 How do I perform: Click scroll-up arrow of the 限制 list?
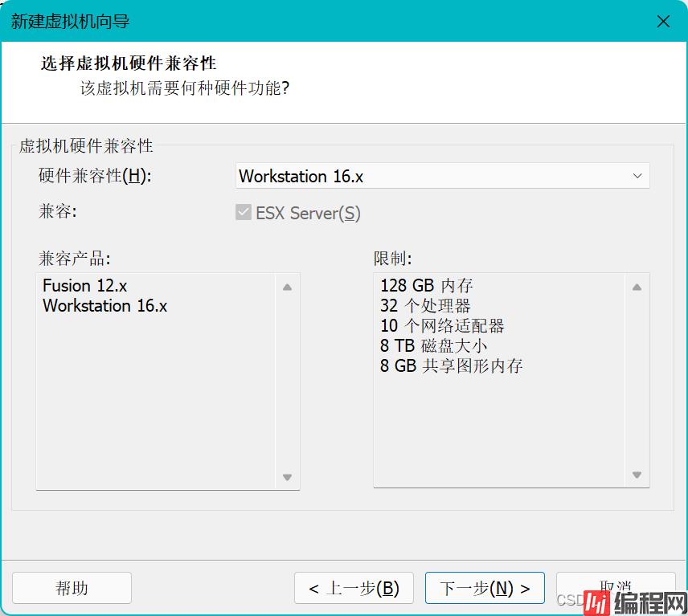click(x=637, y=287)
